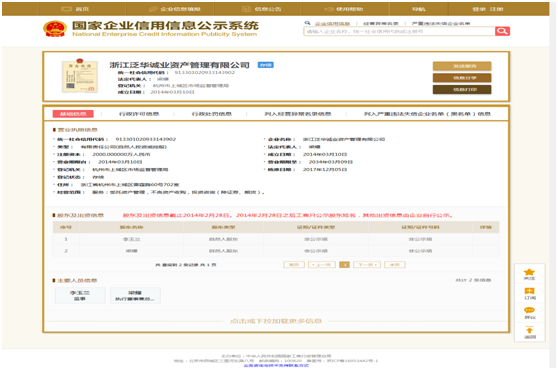The height and width of the screenshot is (370, 558).
Task: Click 点击或下拉加载更多信息 load more link
Action: point(276,321)
